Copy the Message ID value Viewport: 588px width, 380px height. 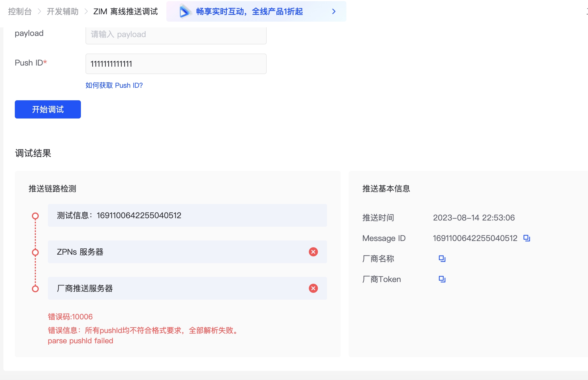click(527, 238)
